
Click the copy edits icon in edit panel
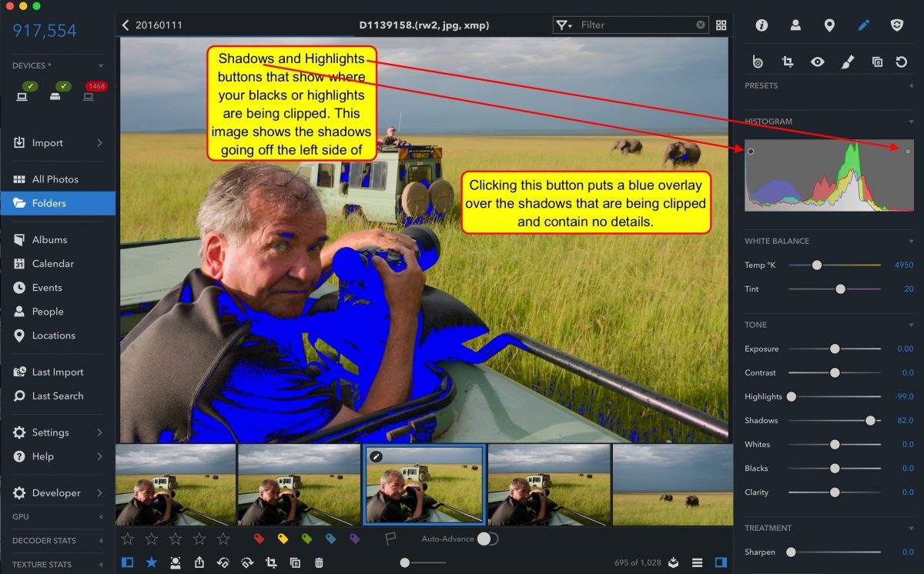[x=877, y=62]
